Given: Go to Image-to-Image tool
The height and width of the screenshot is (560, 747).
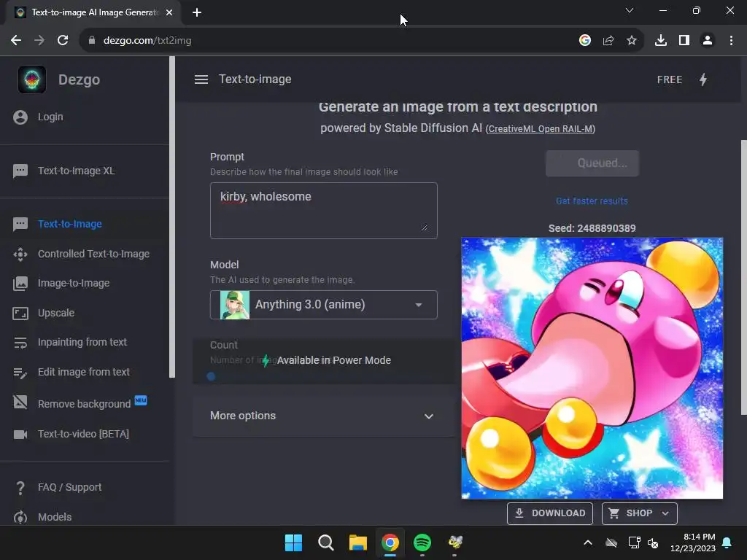Looking at the screenshot, I should tap(74, 283).
